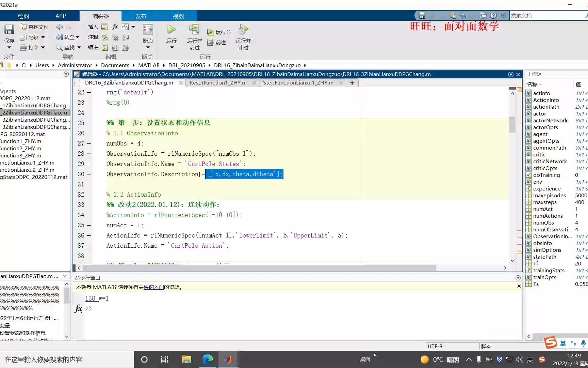Click the 快速入门 Getting Started link
The height and width of the screenshot is (368, 588).
point(153,287)
